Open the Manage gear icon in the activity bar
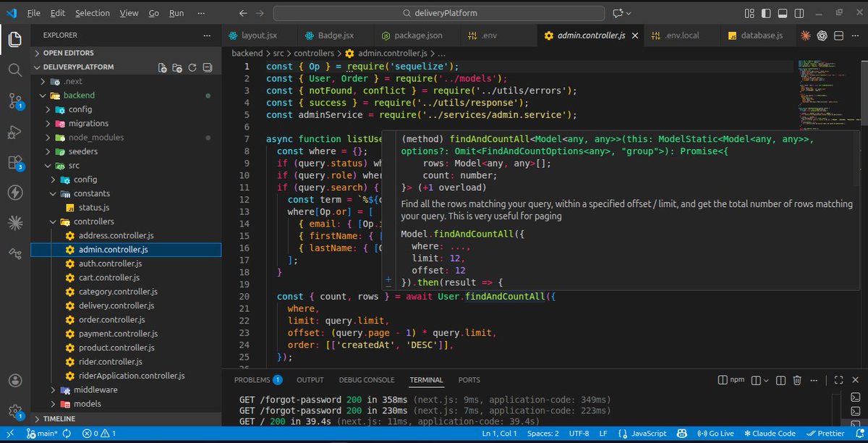Image resolution: width=868 pixels, height=443 pixels. [14, 410]
